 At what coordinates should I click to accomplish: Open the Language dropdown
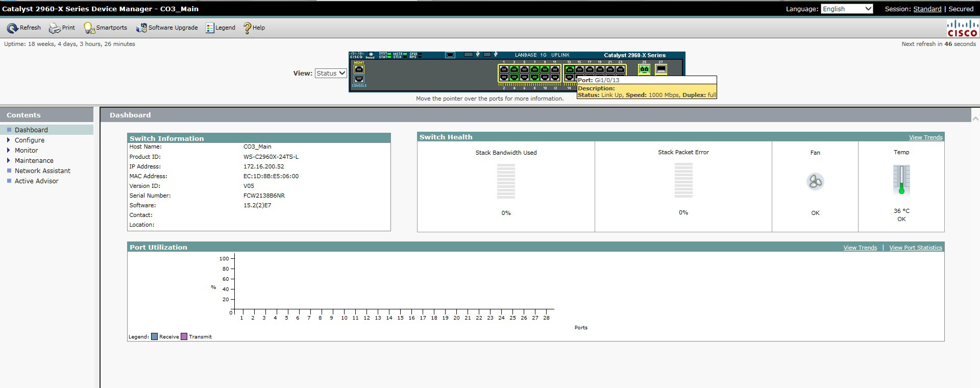847,9
